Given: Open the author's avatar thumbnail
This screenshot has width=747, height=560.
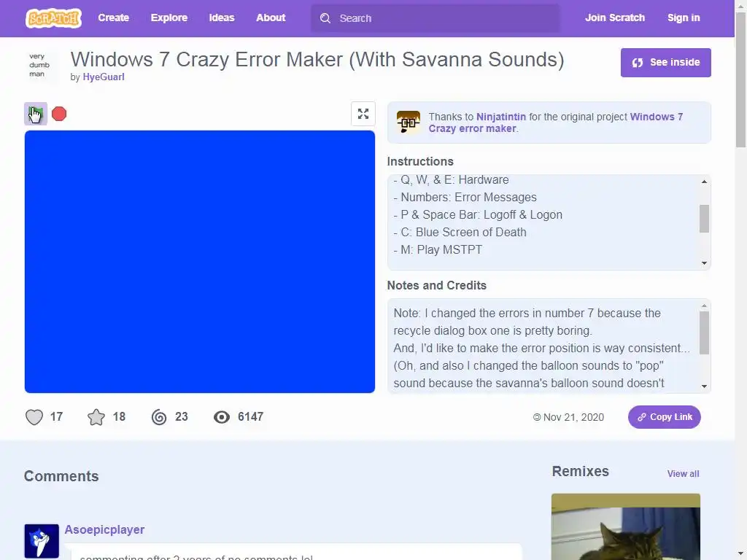Looking at the screenshot, I should click(41, 65).
